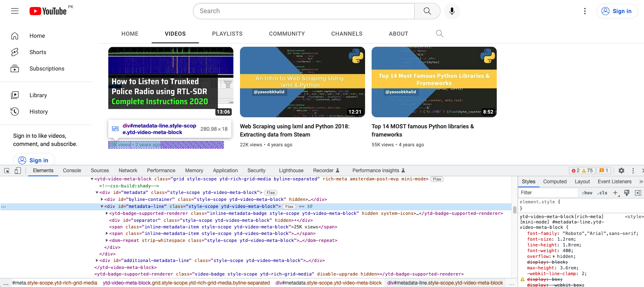Click the Sign in button at top right
The image size is (644, 287).
tap(617, 11)
